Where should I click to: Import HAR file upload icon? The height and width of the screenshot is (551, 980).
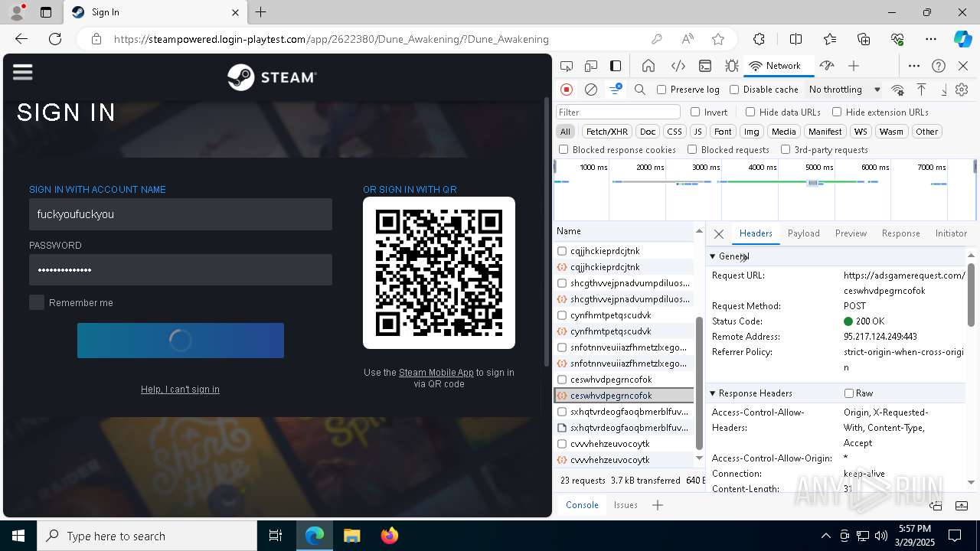coord(921,90)
